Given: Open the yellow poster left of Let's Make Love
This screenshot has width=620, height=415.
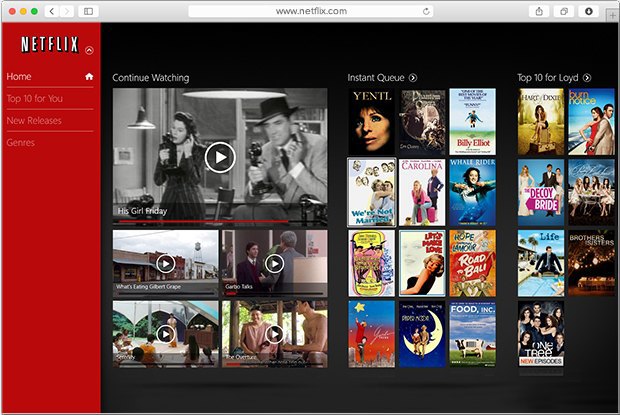Looking at the screenshot, I should coord(372,263).
